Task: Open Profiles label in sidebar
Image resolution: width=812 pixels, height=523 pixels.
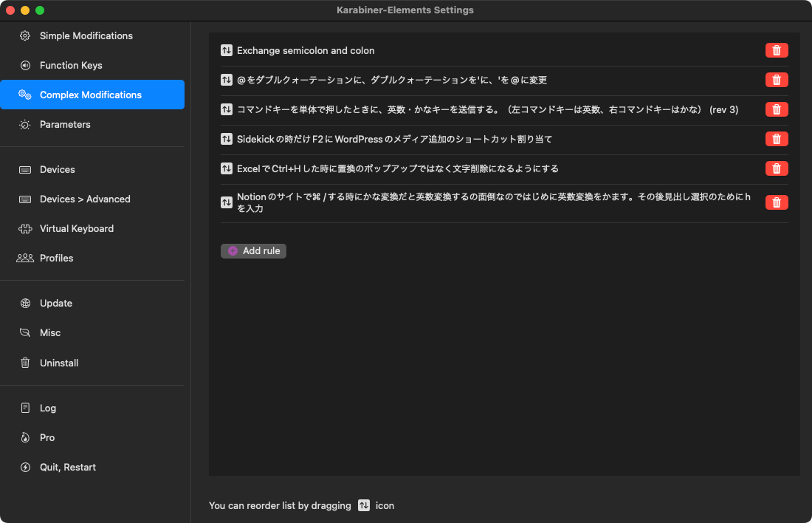Action: click(x=56, y=258)
